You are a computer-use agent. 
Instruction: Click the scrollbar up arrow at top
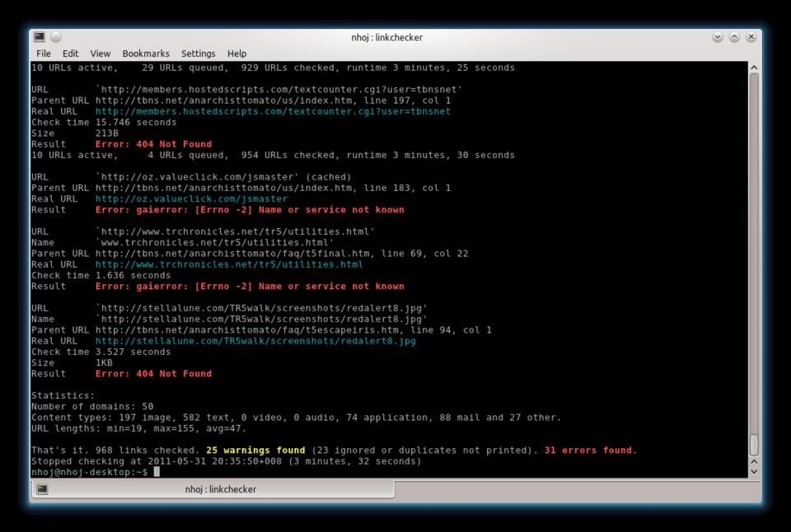(x=754, y=68)
